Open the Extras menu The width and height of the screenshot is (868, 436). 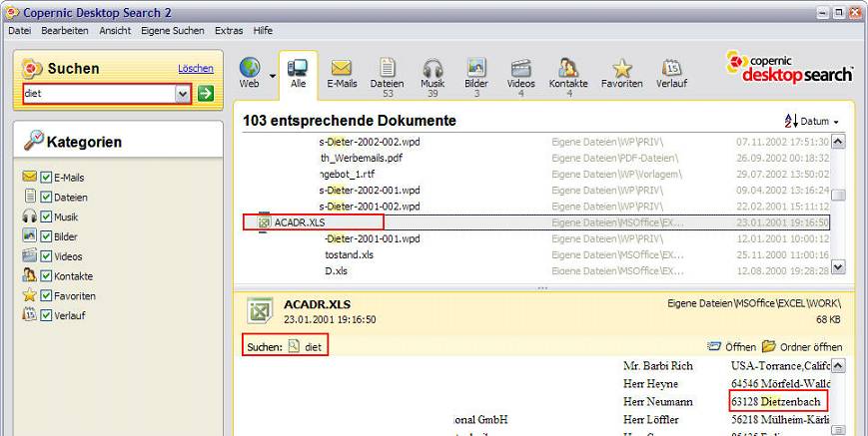click(x=229, y=30)
